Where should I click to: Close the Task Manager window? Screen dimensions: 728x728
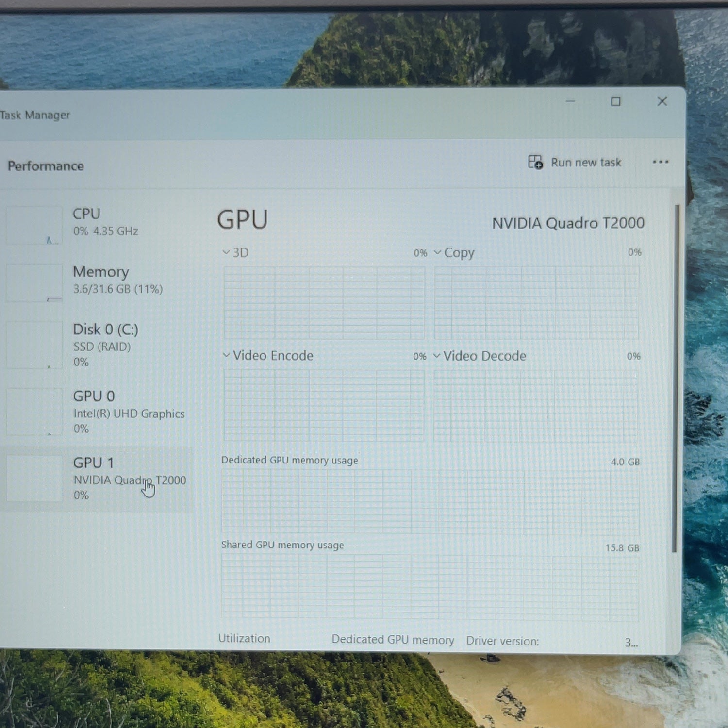[662, 101]
